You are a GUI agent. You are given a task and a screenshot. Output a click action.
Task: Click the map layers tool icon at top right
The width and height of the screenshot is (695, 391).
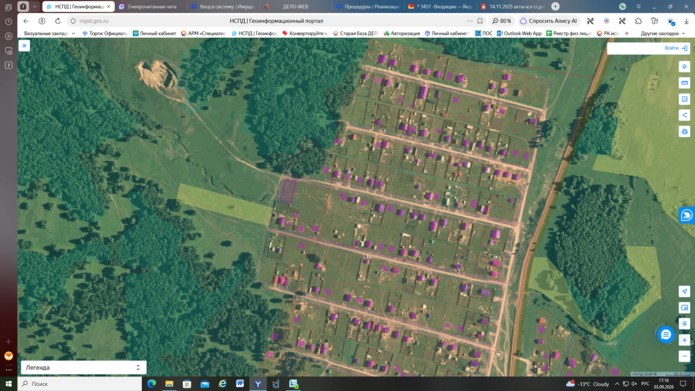pyautogui.click(x=684, y=66)
